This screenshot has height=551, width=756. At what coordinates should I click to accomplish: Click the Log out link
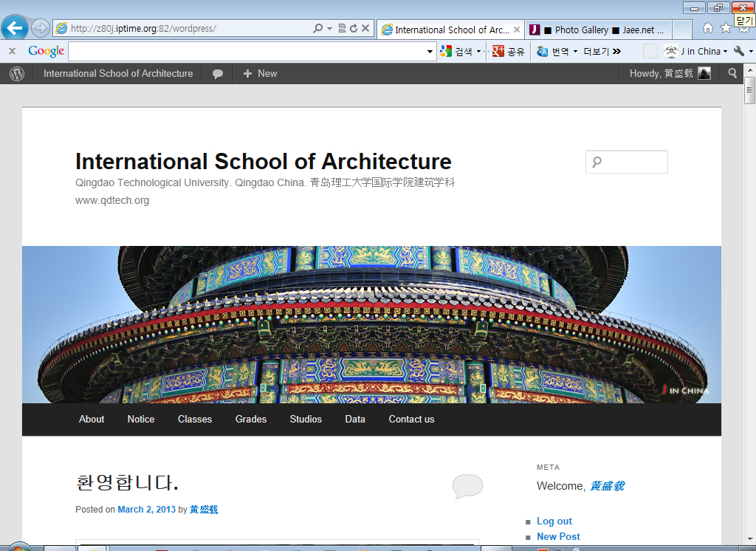pos(554,521)
